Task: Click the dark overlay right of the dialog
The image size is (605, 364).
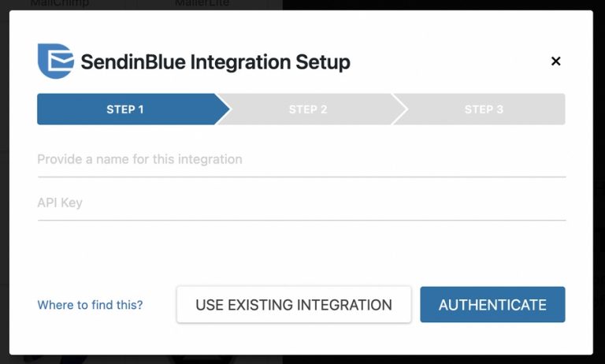Action: point(599,181)
